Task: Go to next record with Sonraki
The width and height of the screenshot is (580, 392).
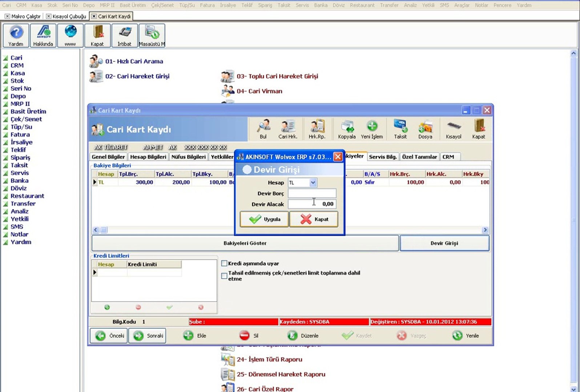Action: [147, 336]
